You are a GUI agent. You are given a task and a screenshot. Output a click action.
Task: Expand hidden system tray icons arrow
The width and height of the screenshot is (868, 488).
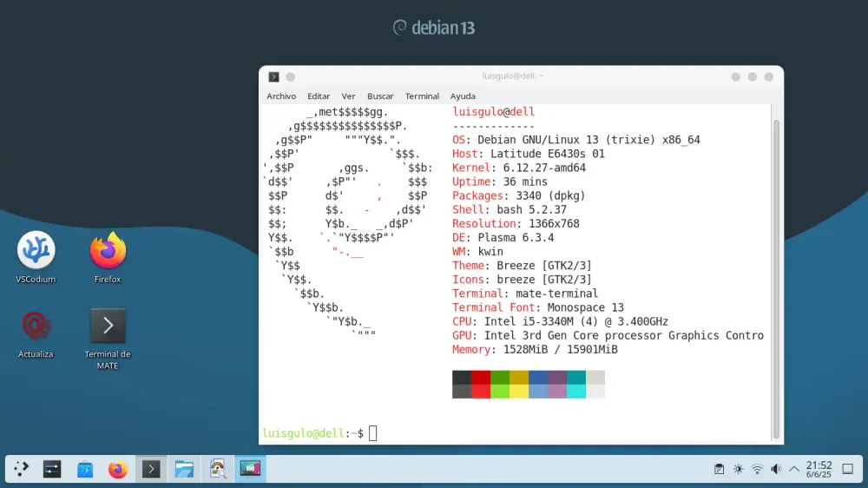794,469
